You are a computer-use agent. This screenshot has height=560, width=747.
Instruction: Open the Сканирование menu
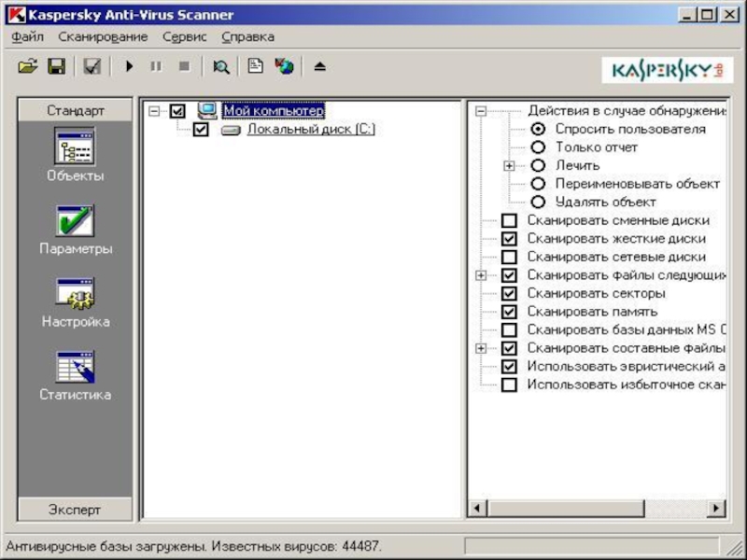point(103,36)
